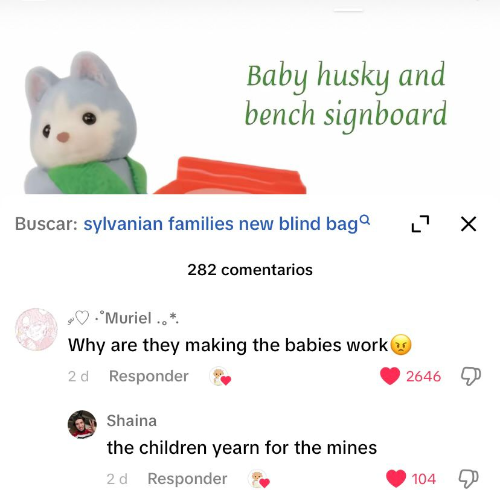
Task: Tap the panel drag handle at top
Action: click(x=348, y=11)
